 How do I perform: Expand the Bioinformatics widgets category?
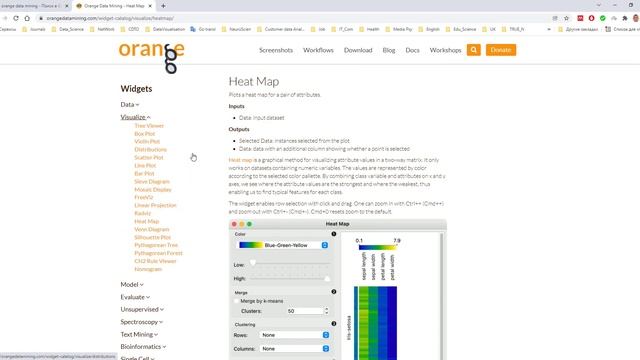click(x=143, y=347)
